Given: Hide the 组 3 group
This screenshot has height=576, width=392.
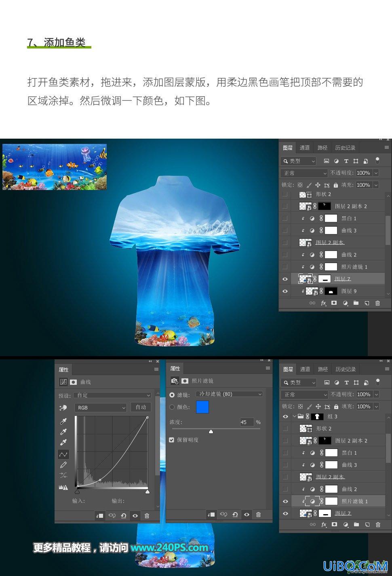Looking at the screenshot, I should 285,416.
